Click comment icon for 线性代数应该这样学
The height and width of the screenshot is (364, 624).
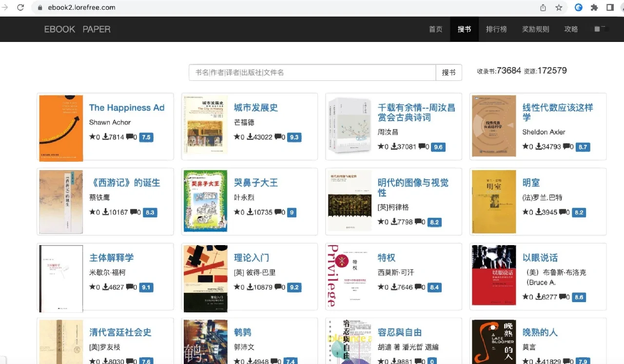coord(567,146)
